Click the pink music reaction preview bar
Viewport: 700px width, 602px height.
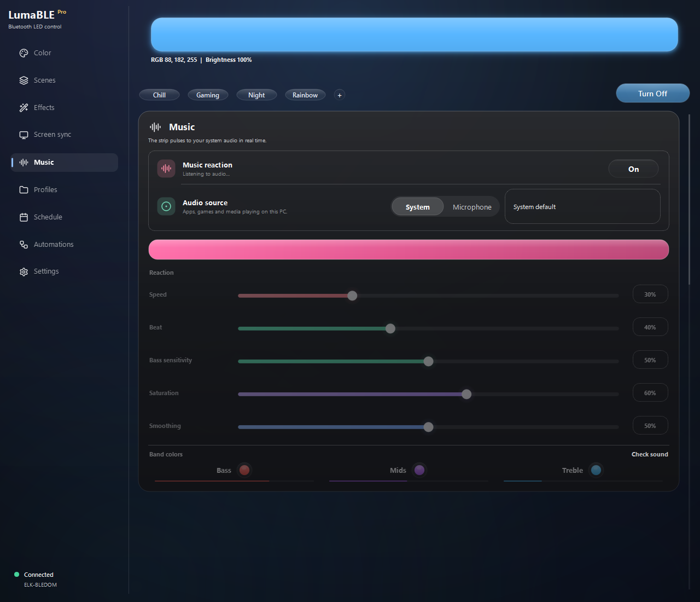point(409,250)
